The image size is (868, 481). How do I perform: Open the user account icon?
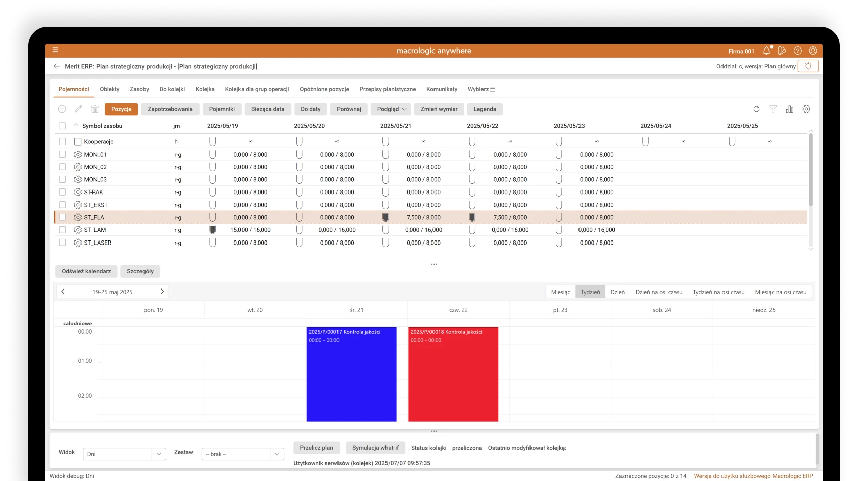[813, 51]
